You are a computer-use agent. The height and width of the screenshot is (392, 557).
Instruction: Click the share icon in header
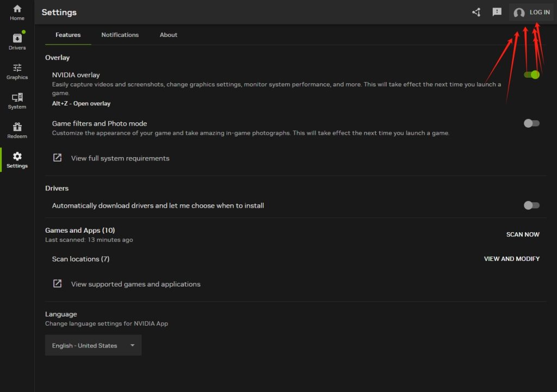476,13
